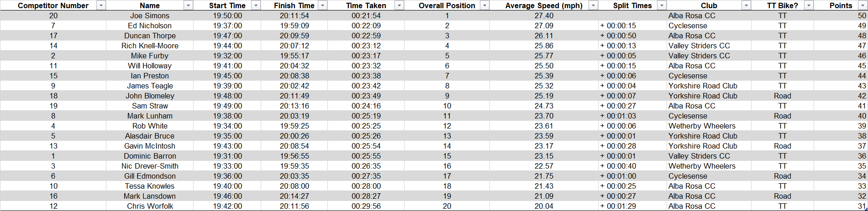Screen dimensions: 868x211
Task: Expand the Start Time filter arrow
Action: [256, 5]
